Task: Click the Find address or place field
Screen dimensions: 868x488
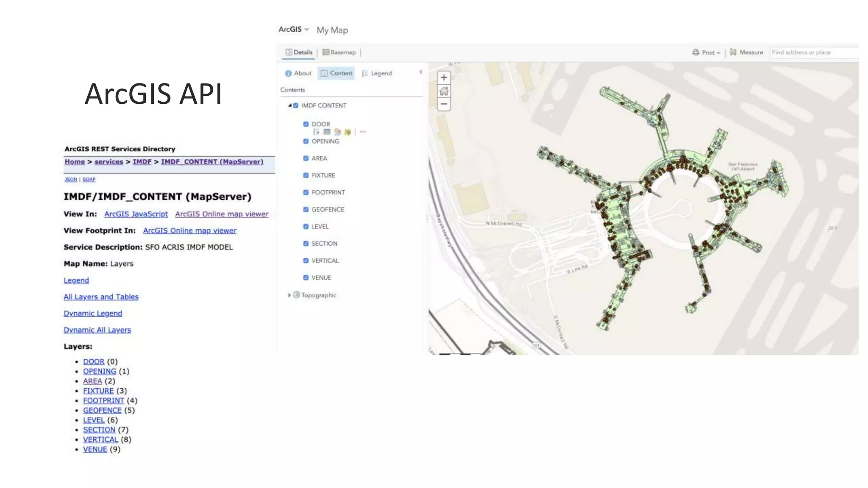Action: coord(814,53)
